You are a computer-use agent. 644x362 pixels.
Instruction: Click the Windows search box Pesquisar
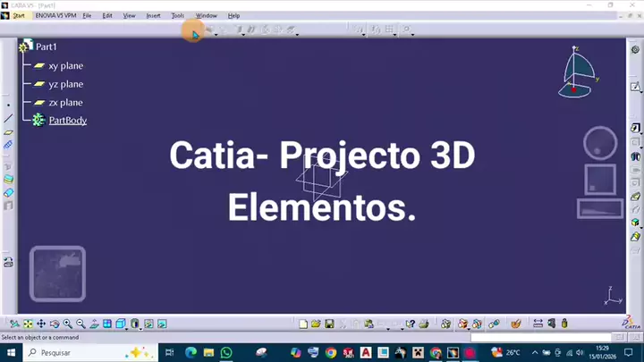(x=80, y=353)
